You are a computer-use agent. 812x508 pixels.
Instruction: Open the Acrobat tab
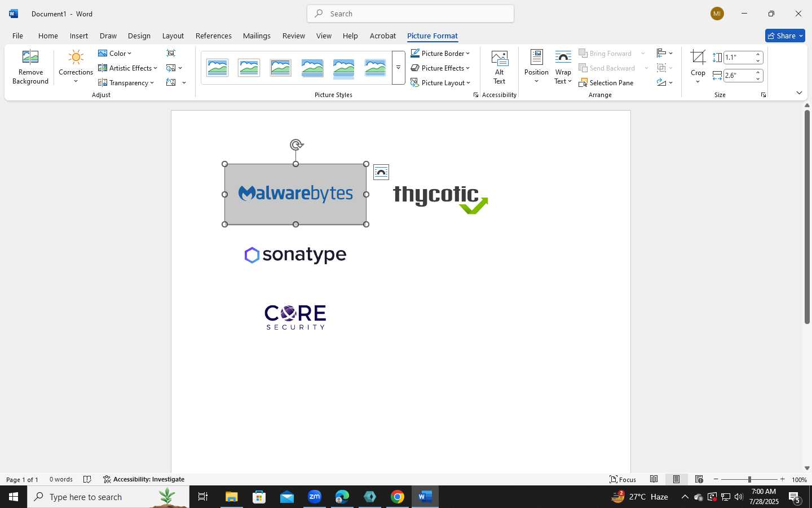tap(382, 36)
